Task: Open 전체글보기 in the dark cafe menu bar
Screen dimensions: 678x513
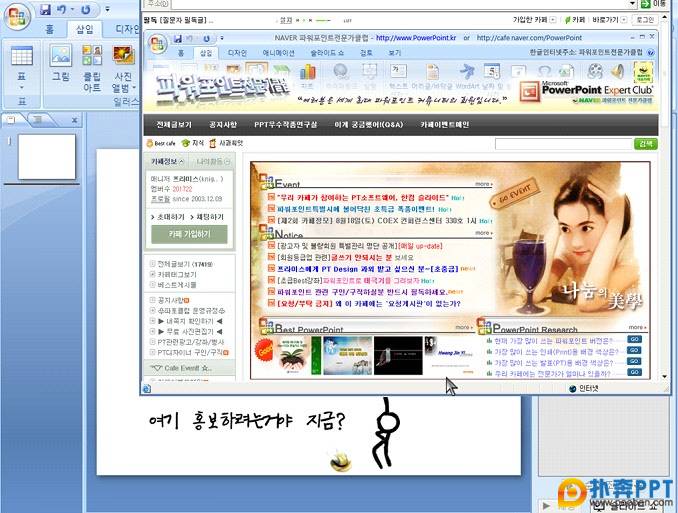Action: [174, 125]
